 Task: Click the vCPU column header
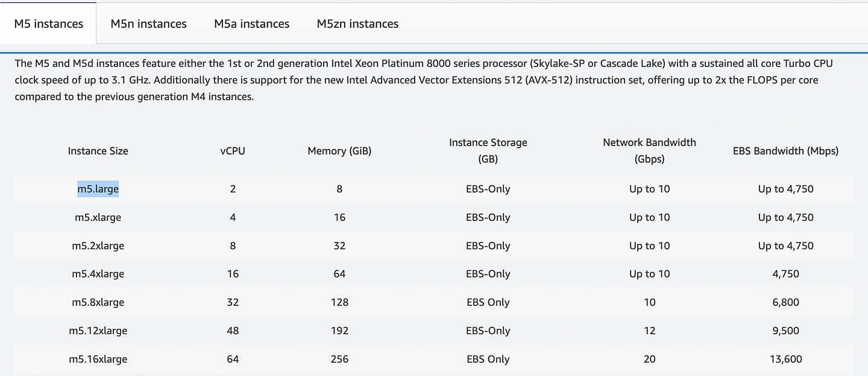click(233, 151)
